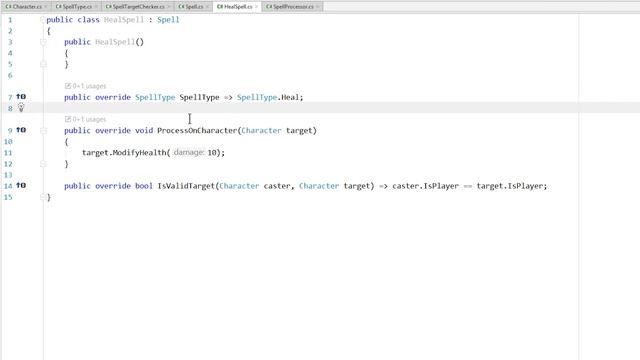
Task: Collapse the HealSpell class fold marker
Action: tap(42, 20)
